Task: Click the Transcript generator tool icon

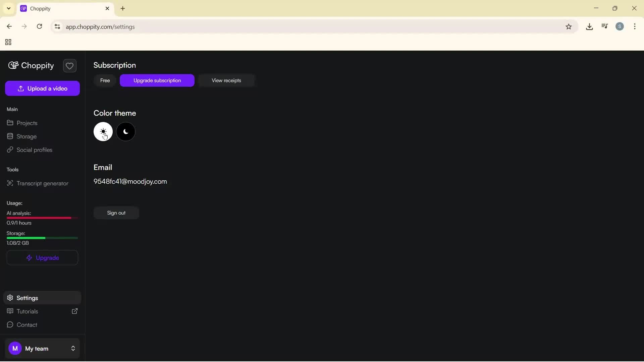Action: click(x=10, y=183)
